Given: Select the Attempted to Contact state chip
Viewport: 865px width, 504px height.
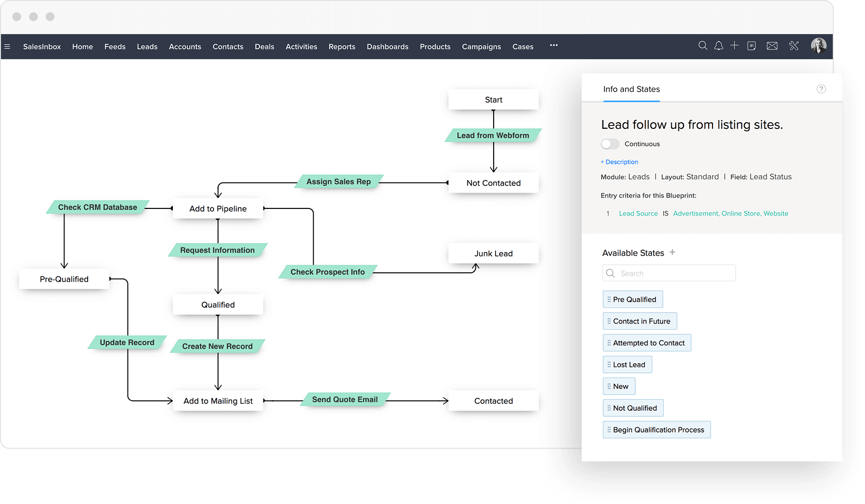Looking at the screenshot, I should (x=647, y=343).
